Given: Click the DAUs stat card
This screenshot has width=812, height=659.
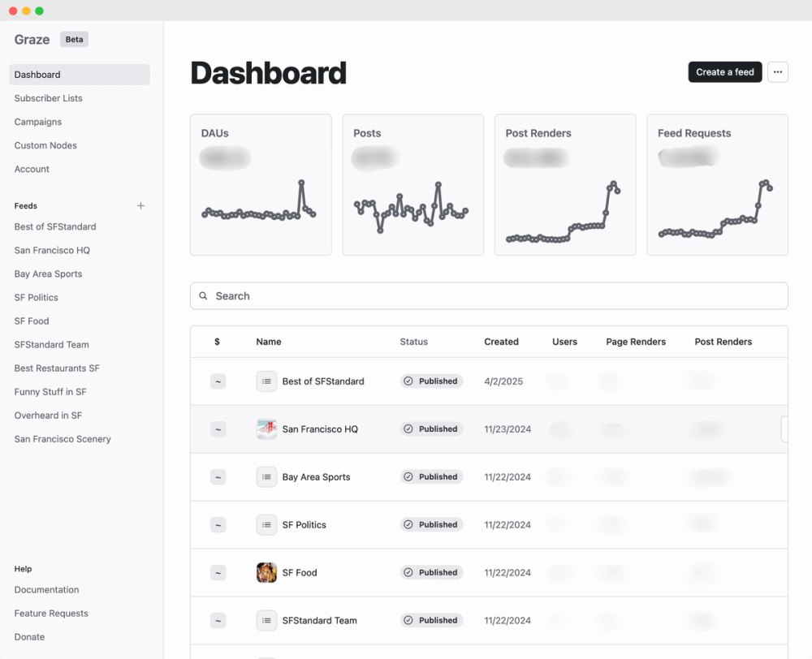Looking at the screenshot, I should tap(261, 185).
